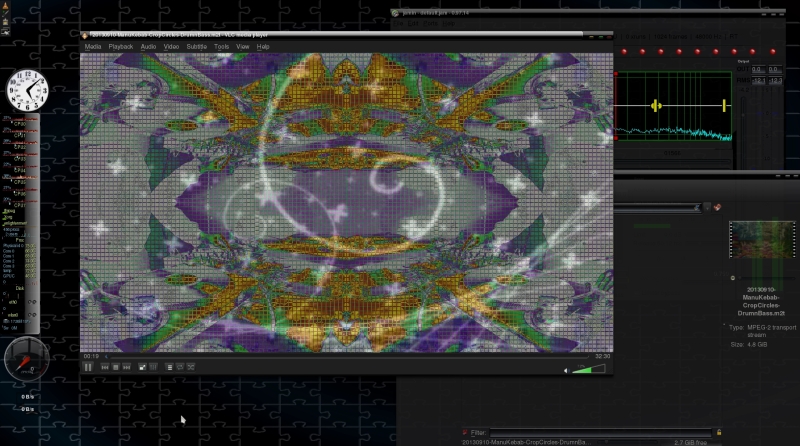Click the previous track button in VLC
Screen dimensions: 800x446
(105, 367)
